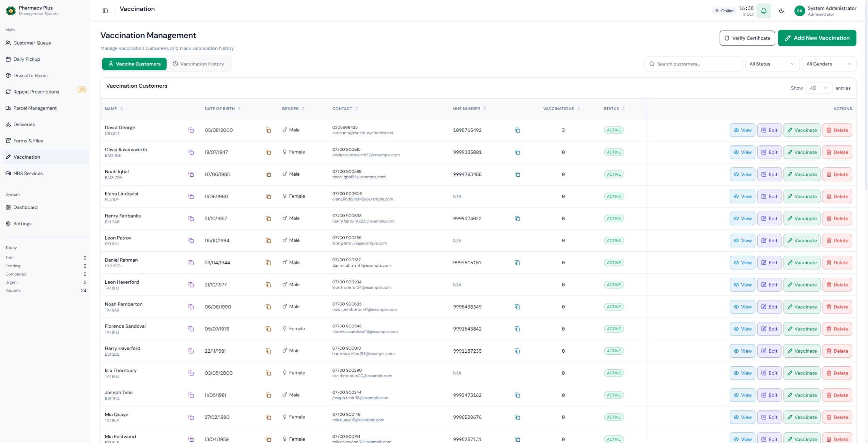Copy Noah Pemberton's NHS number

[517, 307]
